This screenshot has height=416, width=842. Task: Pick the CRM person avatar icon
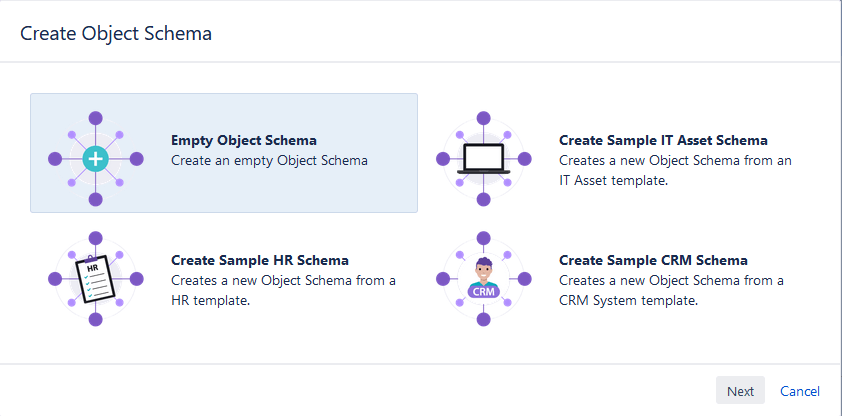[x=483, y=270]
